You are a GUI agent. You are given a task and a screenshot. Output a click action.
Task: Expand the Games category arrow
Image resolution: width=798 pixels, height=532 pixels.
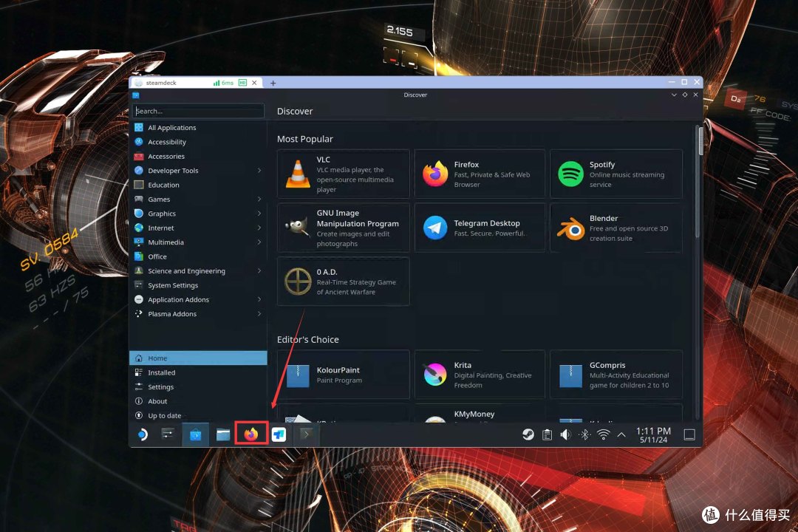coord(259,199)
